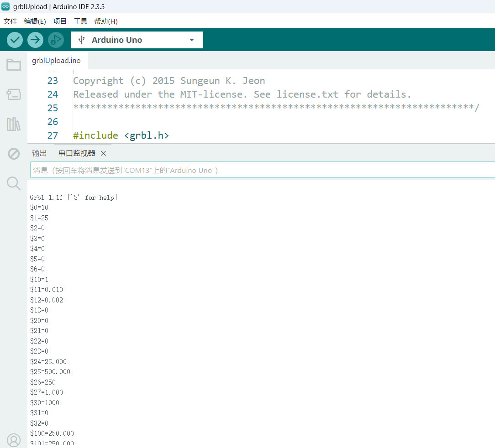Image resolution: width=495 pixels, height=448 pixels.
Task: Open the Boards Manager sidebar icon
Action: pos(14,94)
